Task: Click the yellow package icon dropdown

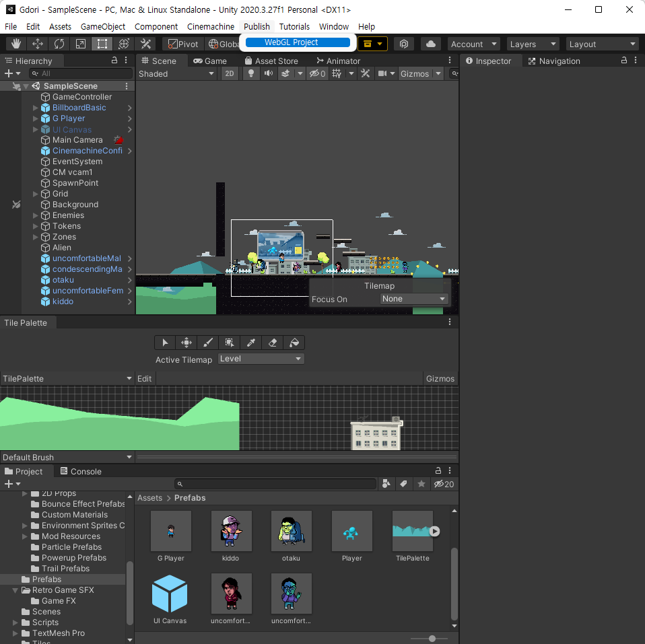Action: pyautogui.click(x=373, y=44)
